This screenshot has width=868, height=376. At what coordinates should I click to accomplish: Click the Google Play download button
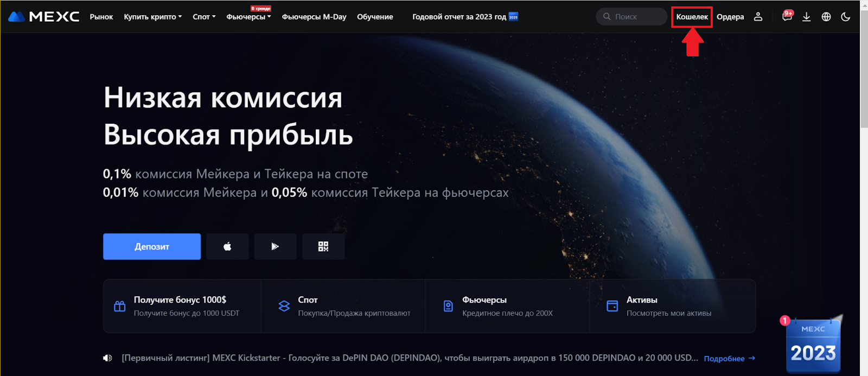point(275,246)
